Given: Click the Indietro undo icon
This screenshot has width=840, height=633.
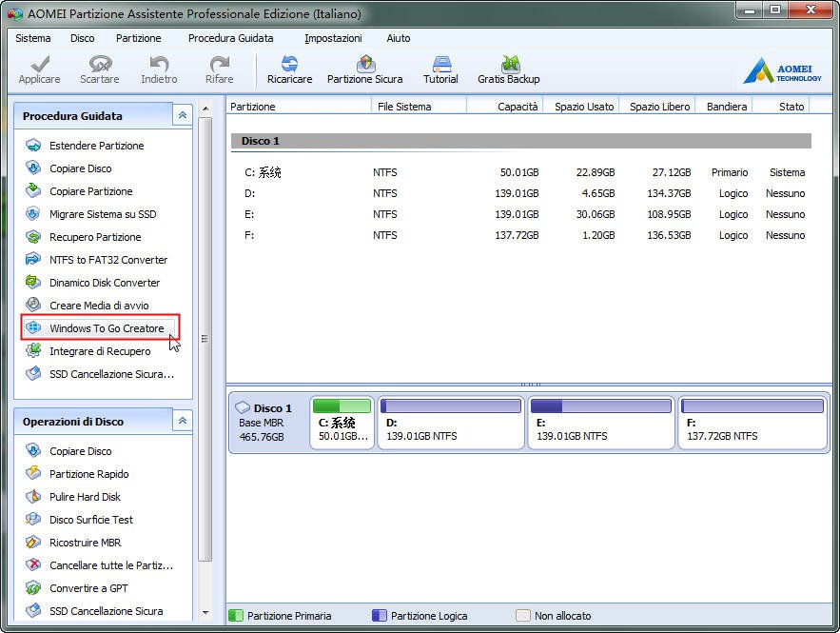Looking at the screenshot, I should (x=159, y=64).
